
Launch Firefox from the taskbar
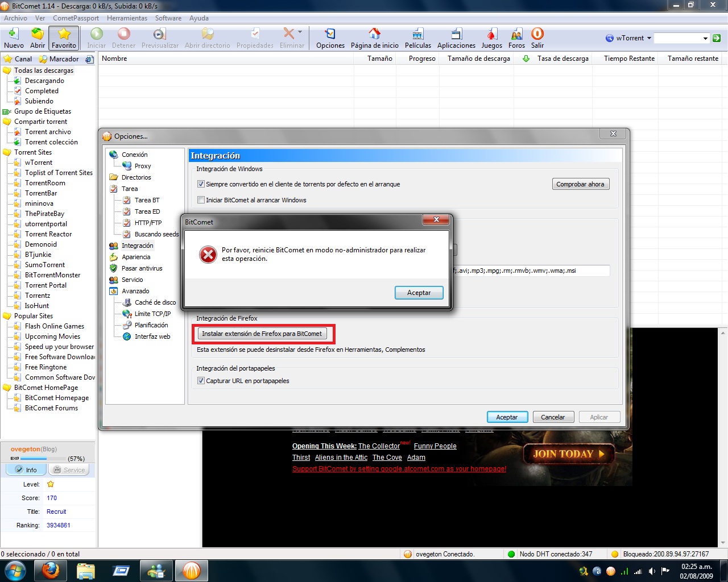[x=51, y=571]
